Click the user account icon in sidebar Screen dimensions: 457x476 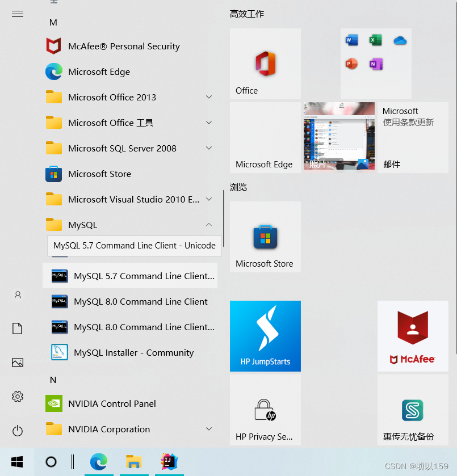click(18, 295)
